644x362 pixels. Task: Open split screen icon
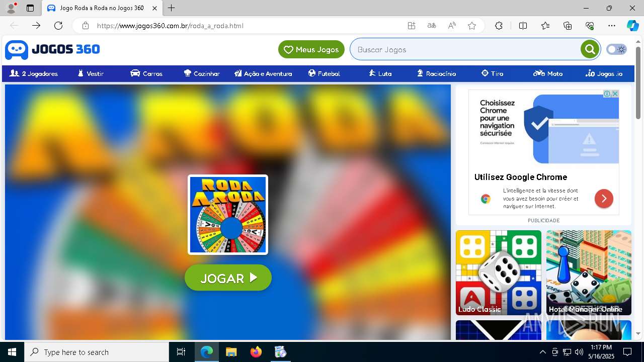(x=523, y=26)
